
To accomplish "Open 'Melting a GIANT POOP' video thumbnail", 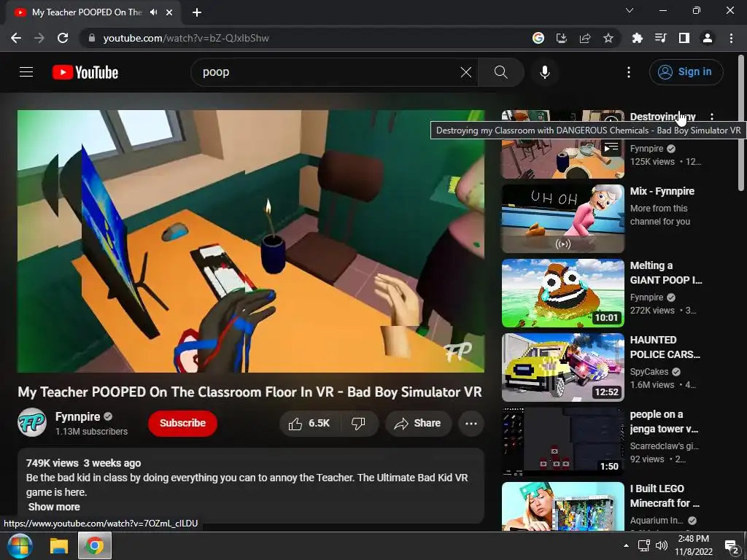I will click(x=562, y=293).
